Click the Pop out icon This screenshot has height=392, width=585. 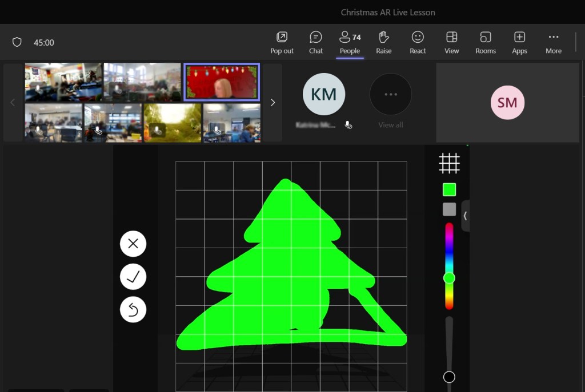282,38
